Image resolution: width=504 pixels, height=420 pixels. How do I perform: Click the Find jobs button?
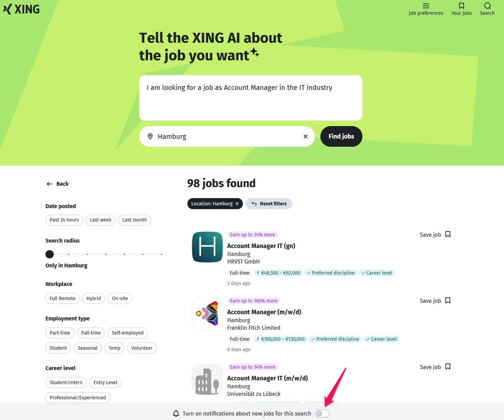point(341,136)
